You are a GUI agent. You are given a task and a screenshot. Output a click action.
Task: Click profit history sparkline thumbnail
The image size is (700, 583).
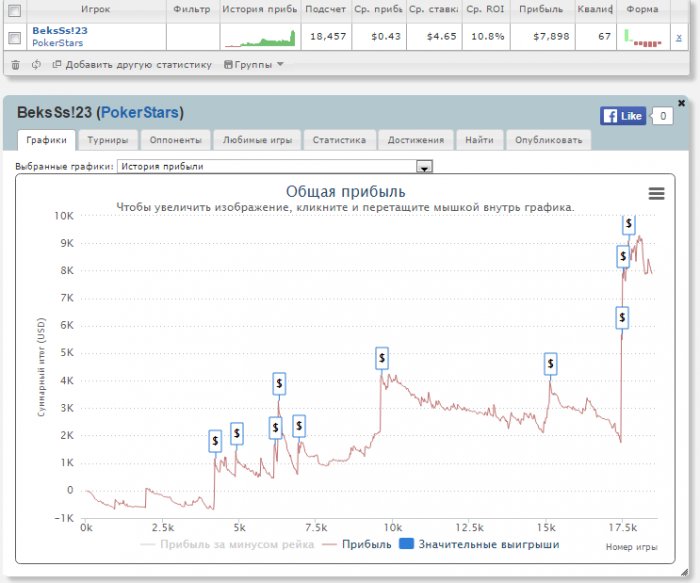pyautogui.click(x=260, y=37)
